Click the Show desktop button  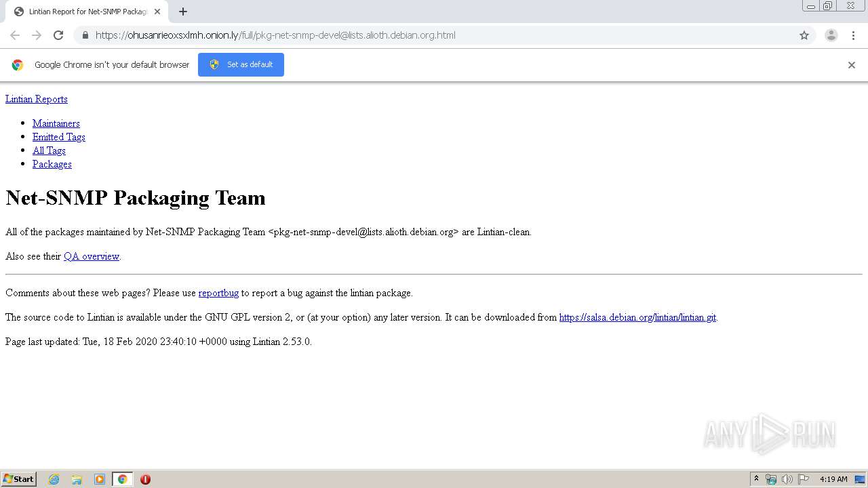tap(861, 479)
